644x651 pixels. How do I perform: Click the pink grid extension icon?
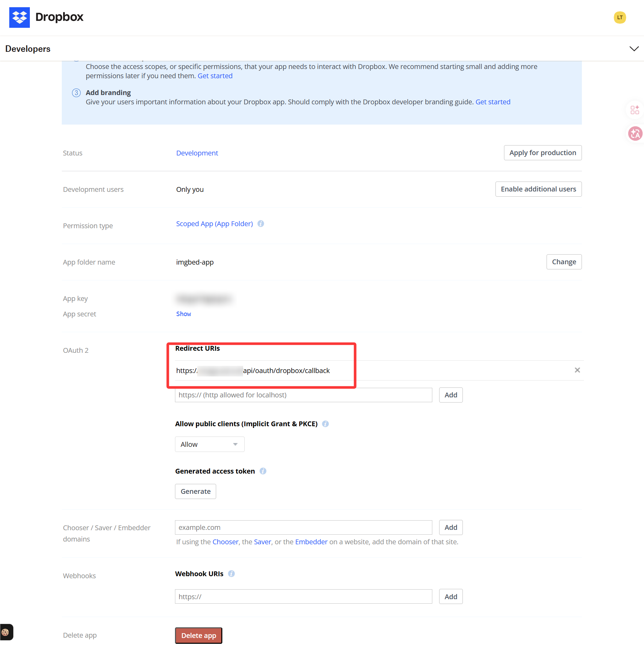635,110
